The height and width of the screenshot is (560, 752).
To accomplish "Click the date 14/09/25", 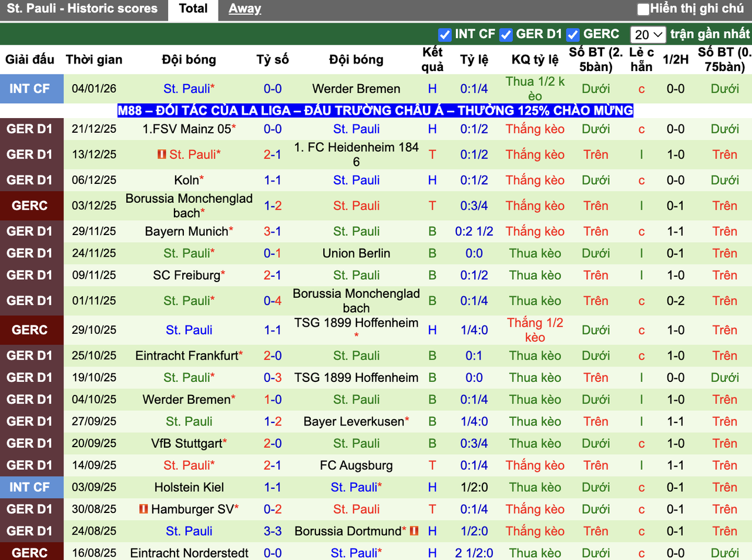I will pos(94,465).
